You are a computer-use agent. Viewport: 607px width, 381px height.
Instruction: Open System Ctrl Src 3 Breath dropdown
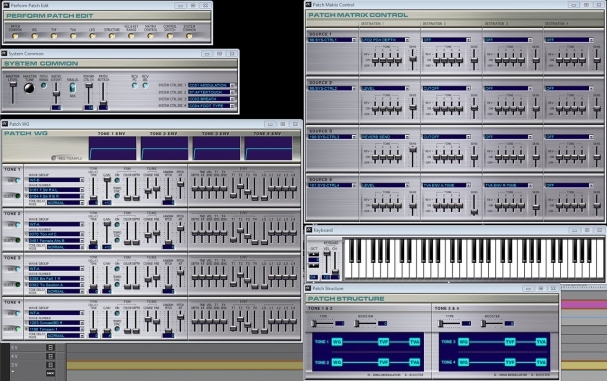212,99
